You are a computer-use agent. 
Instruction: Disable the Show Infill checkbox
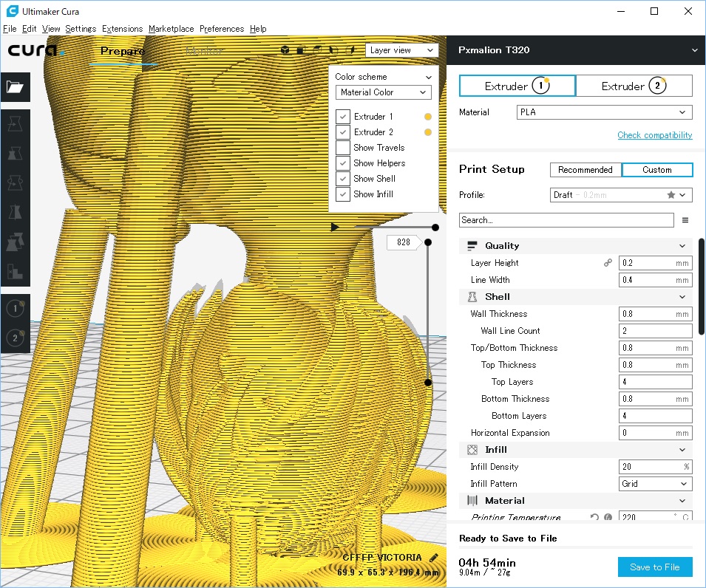tap(343, 194)
